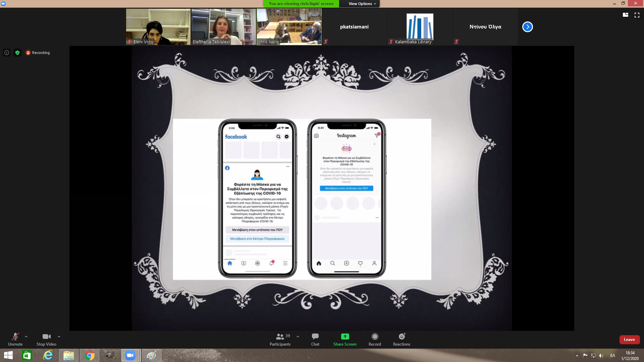Unmute the microphone
Screen dimensions: 644x362
coord(15,339)
